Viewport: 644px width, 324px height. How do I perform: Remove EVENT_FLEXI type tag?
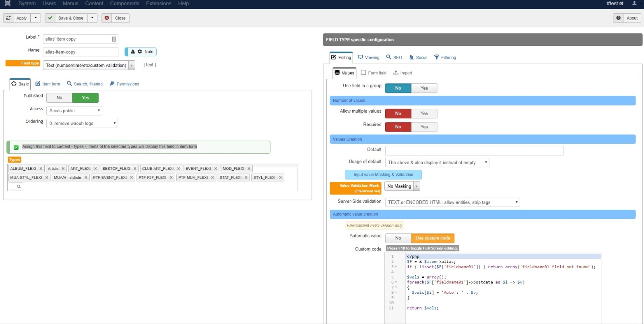(x=215, y=169)
